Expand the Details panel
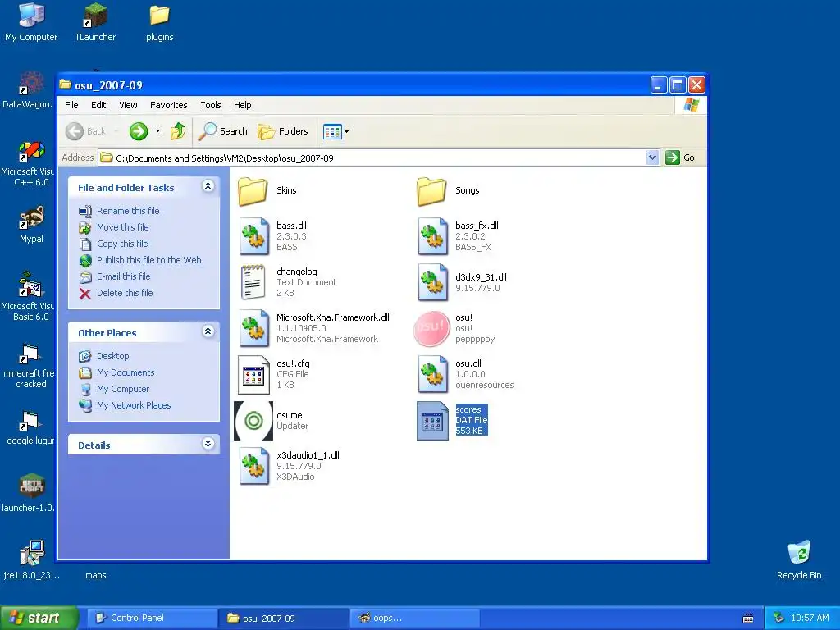Viewport: 840px width, 630px height. point(208,444)
